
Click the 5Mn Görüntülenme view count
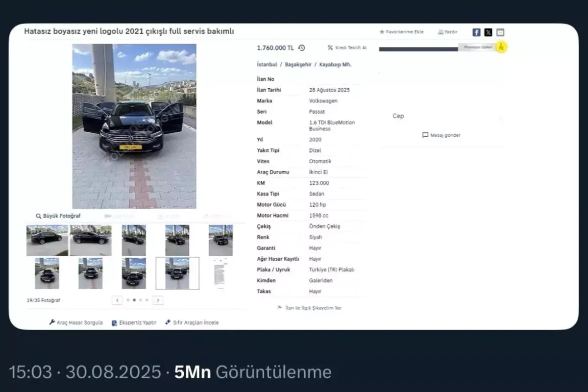coord(253,372)
